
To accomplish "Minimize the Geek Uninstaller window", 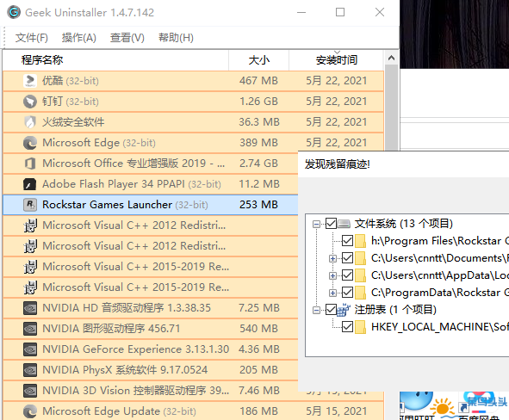I will tap(301, 13).
